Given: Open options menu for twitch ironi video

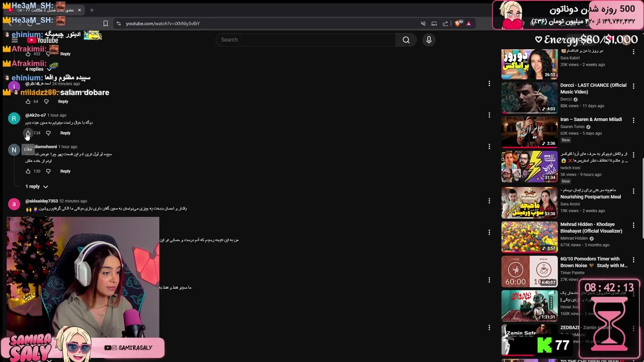Looking at the screenshot, I should coord(633,156).
